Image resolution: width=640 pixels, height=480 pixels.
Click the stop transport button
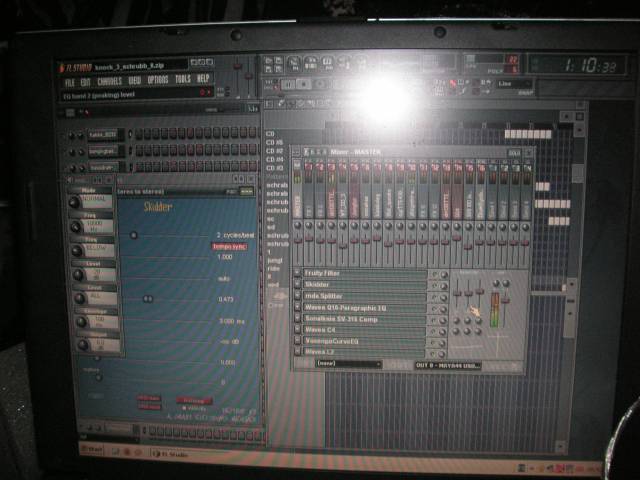[x=304, y=84]
